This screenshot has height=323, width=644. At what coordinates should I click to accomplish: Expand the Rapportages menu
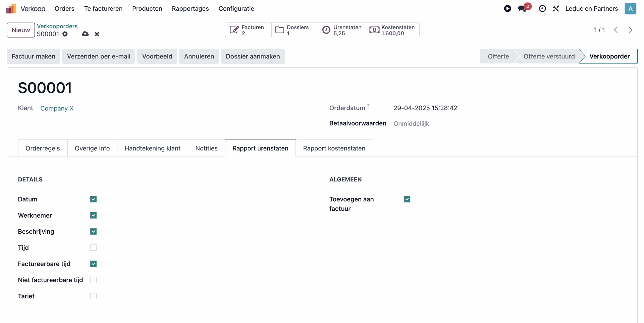pyautogui.click(x=190, y=9)
